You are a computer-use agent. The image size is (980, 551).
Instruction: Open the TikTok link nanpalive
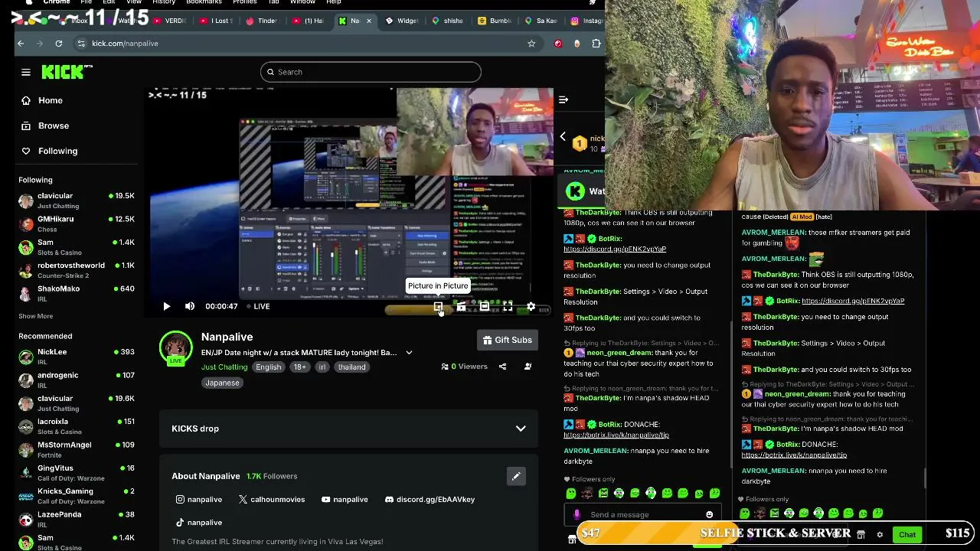pos(199,522)
